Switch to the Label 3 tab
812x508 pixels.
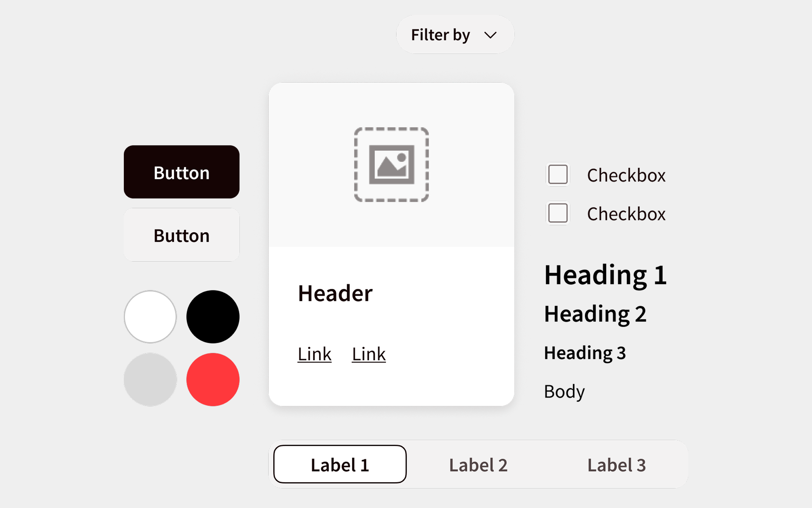(x=616, y=465)
